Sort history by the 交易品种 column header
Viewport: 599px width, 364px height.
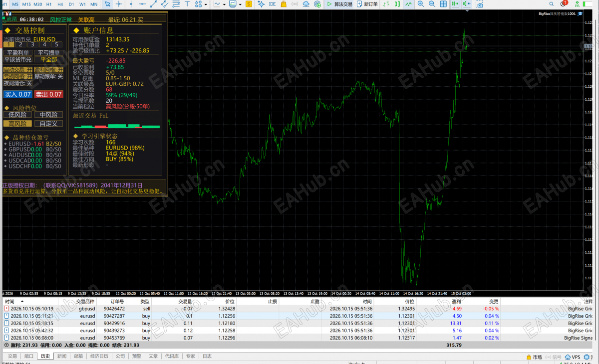pyautogui.click(x=85, y=302)
